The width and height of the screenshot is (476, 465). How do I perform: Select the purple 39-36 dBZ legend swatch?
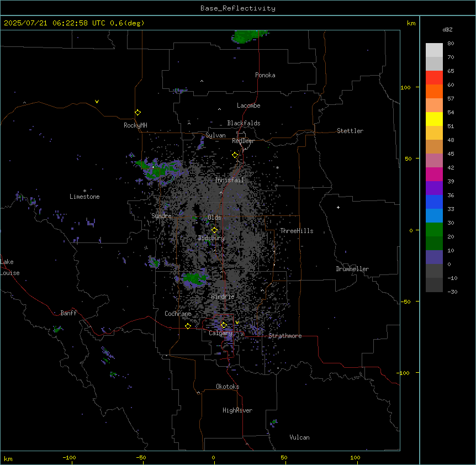[x=434, y=188]
